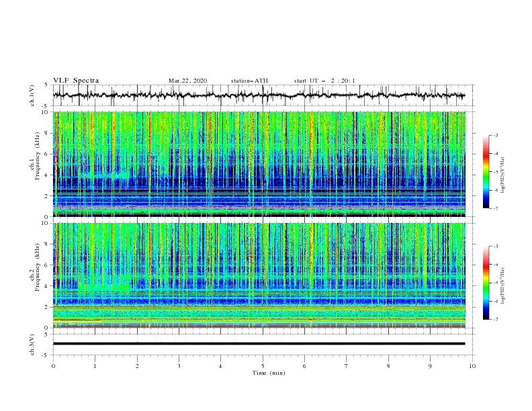Screen dimensions: 532x411
Task: Select the "Time (min)" axis title
Action: point(269,373)
